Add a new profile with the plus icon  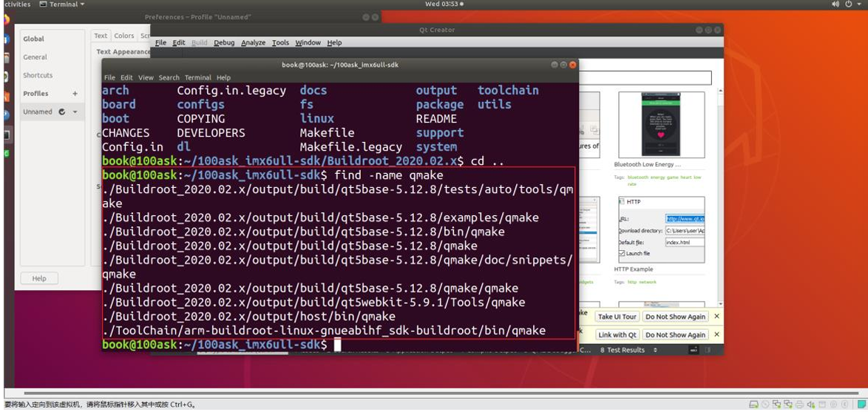(x=75, y=94)
